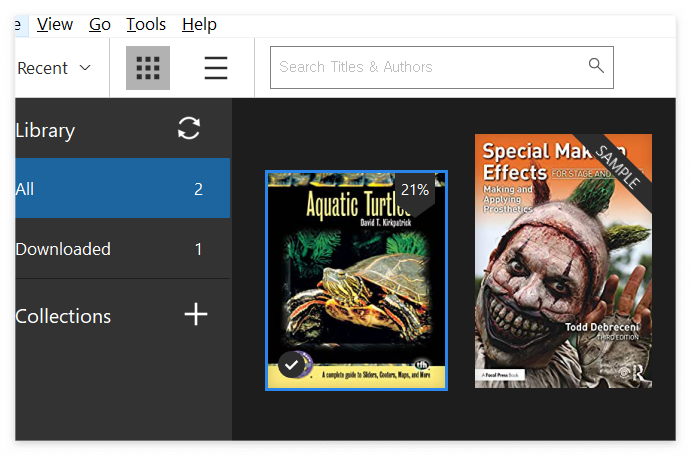Image resolution: width=691 pixels, height=456 pixels.
Task: Add a new collection with plus icon
Action: 196,315
